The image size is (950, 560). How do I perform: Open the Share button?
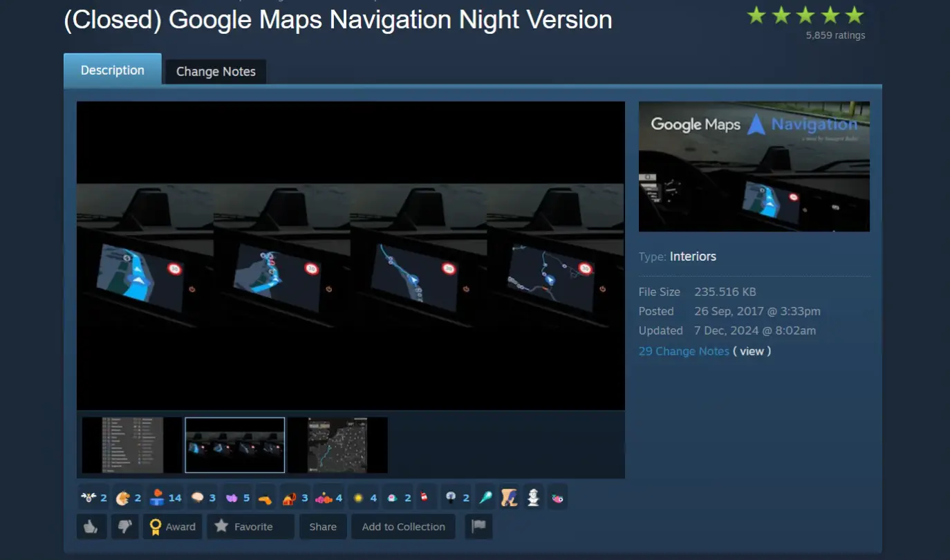[323, 527]
